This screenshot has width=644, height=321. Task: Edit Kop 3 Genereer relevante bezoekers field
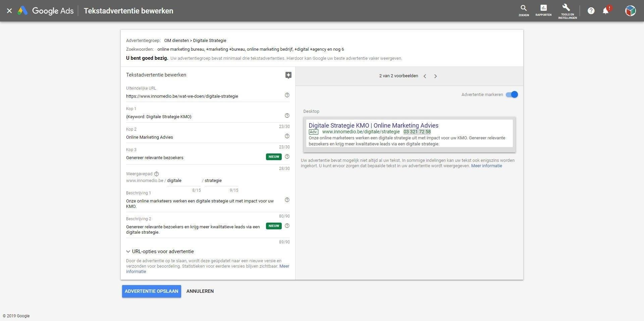click(x=195, y=157)
